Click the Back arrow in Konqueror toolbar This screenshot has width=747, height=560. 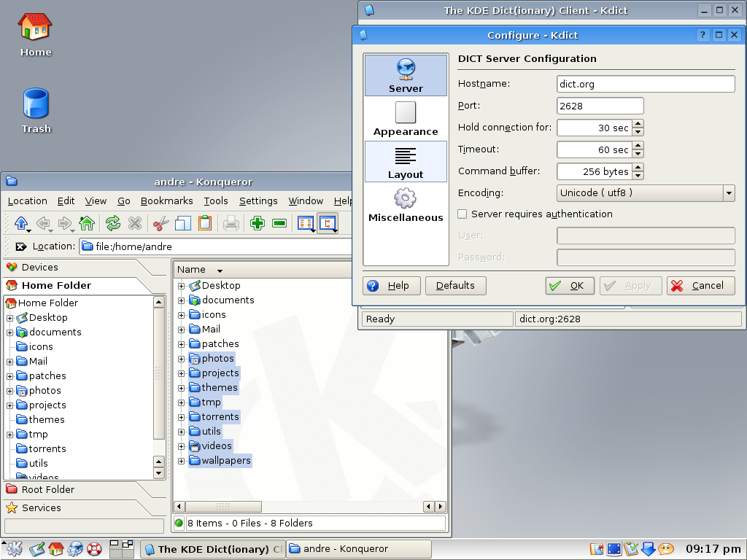coord(43,223)
